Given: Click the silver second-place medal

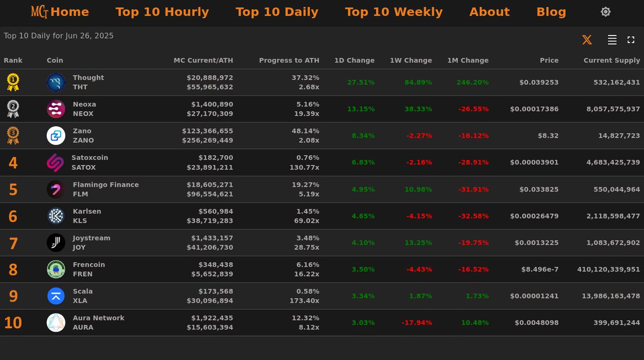Looking at the screenshot, I should click(13, 109).
